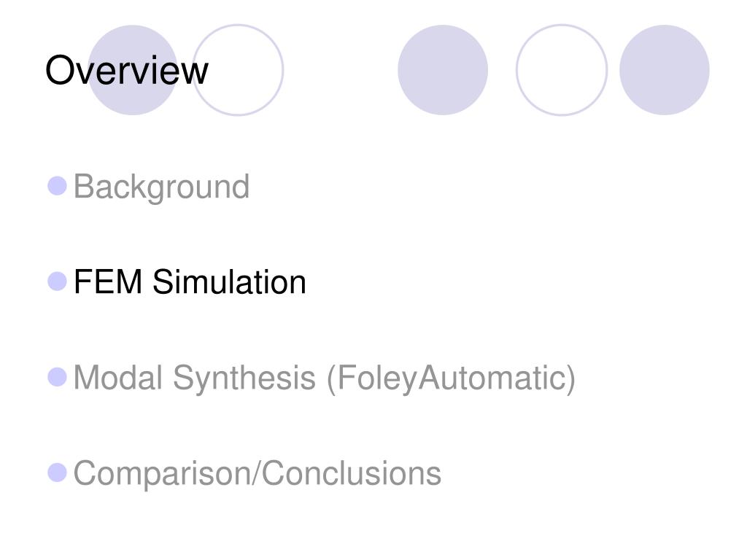The height and width of the screenshot is (560, 747).
Task: Click the bullet dot beside Comparison/Conclusions
Action: 57,472
